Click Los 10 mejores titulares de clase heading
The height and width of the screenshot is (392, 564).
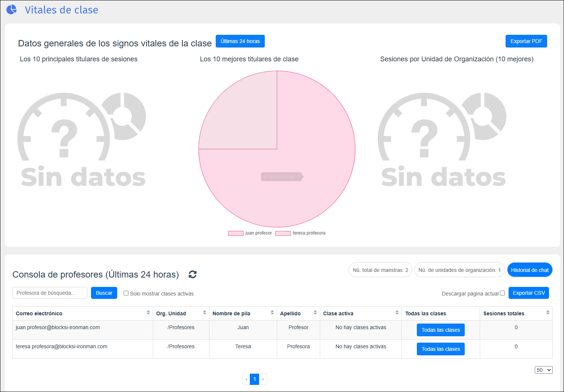coord(249,59)
